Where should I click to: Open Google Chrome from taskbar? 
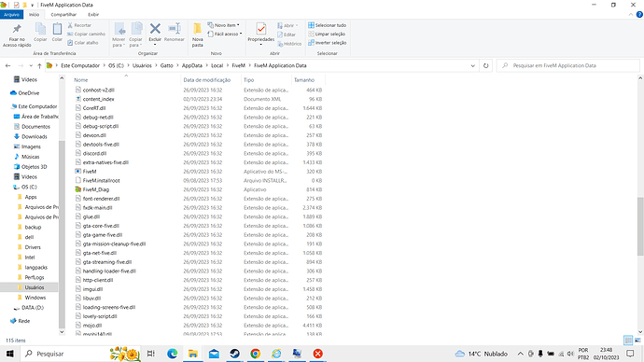pyautogui.click(x=256, y=354)
